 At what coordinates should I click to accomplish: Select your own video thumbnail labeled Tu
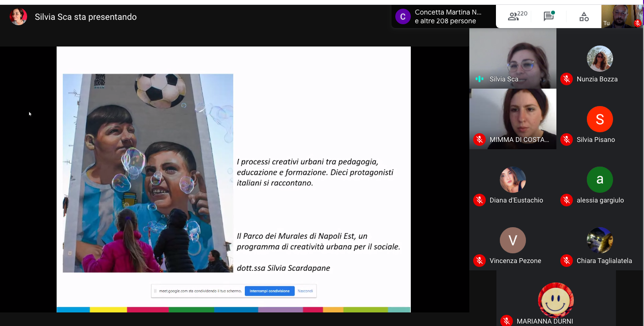click(x=622, y=16)
